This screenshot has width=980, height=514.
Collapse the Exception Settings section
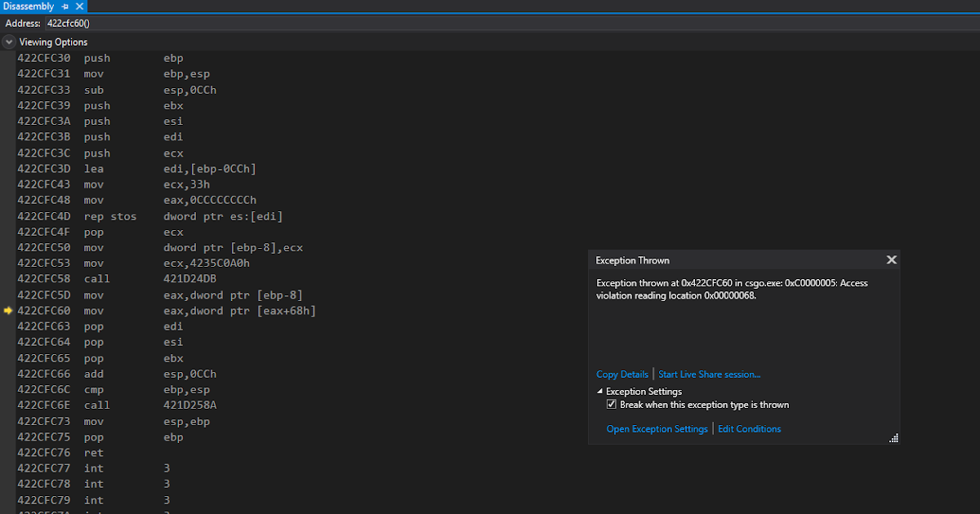click(x=600, y=392)
